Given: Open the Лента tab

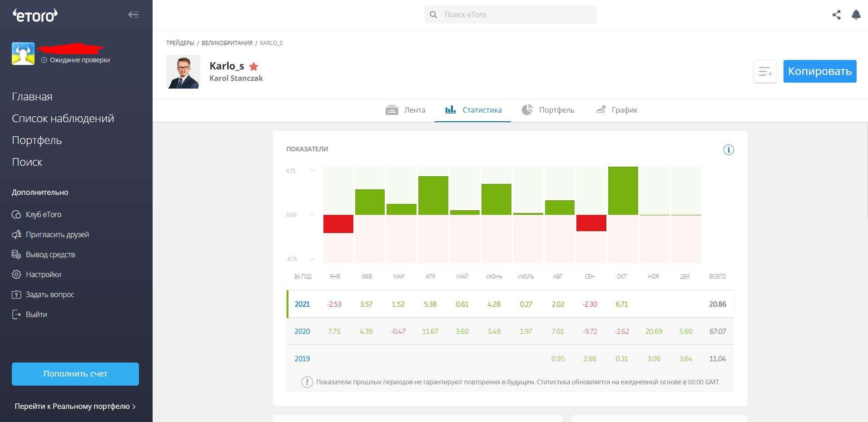Looking at the screenshot, I should 405,110.
